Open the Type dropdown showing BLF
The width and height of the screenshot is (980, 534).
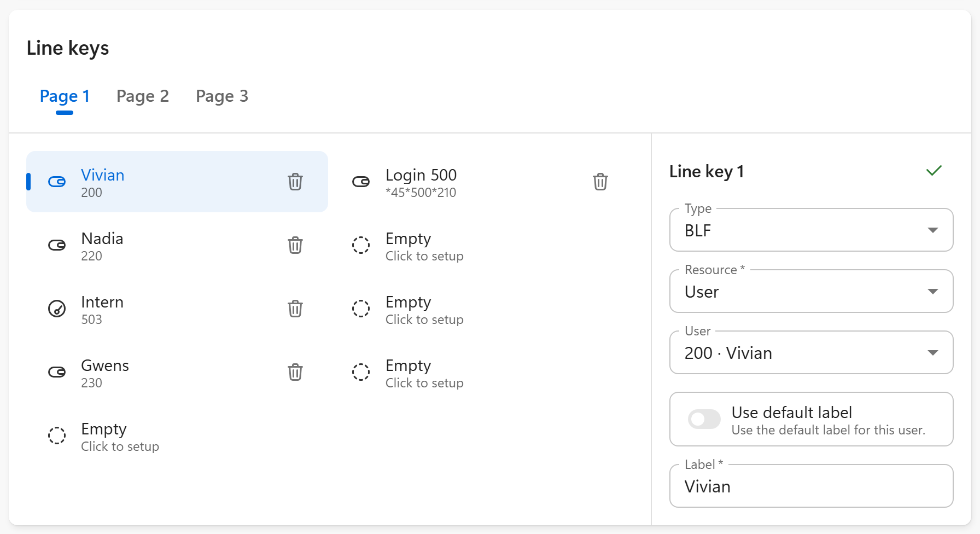811,230
